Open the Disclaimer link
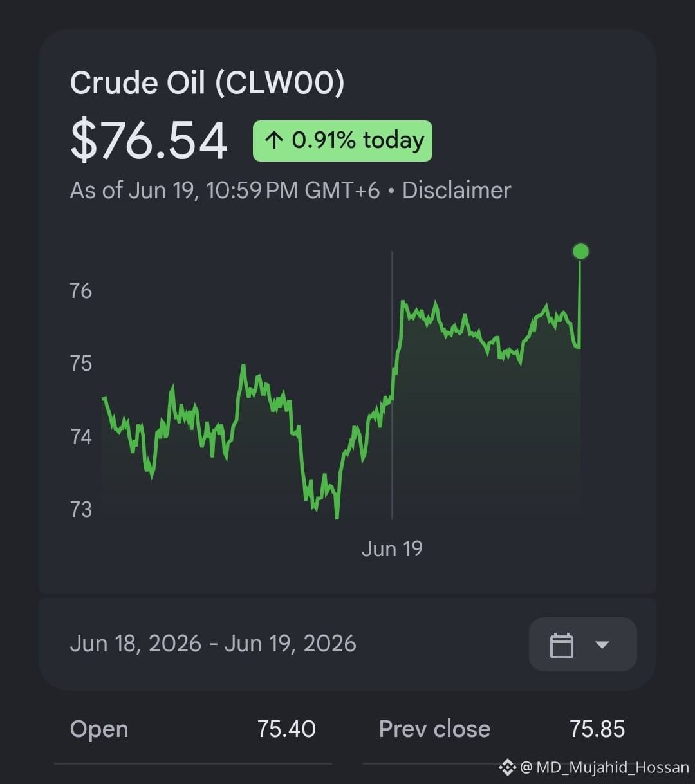The image size is (695, 784). (x=456, y=191)
